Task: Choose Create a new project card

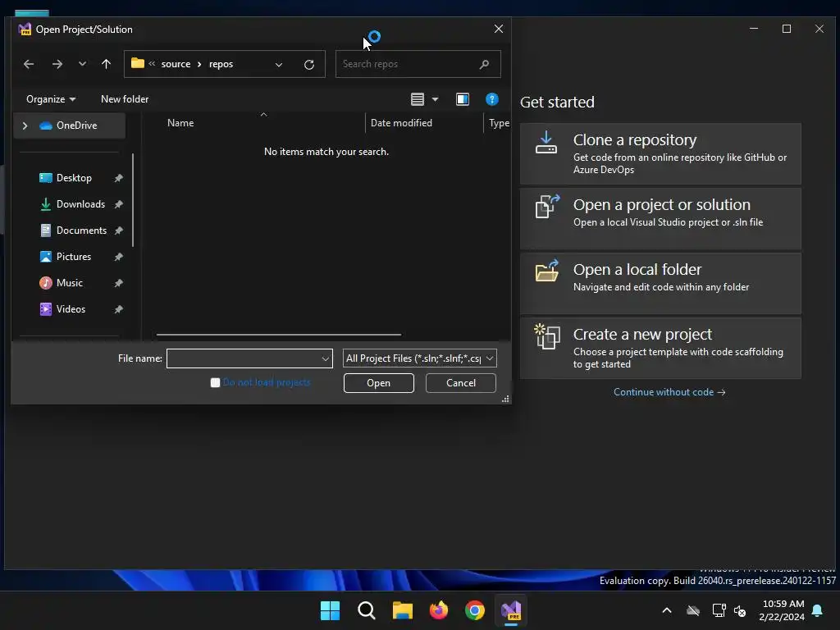Action: click(660, 348)
